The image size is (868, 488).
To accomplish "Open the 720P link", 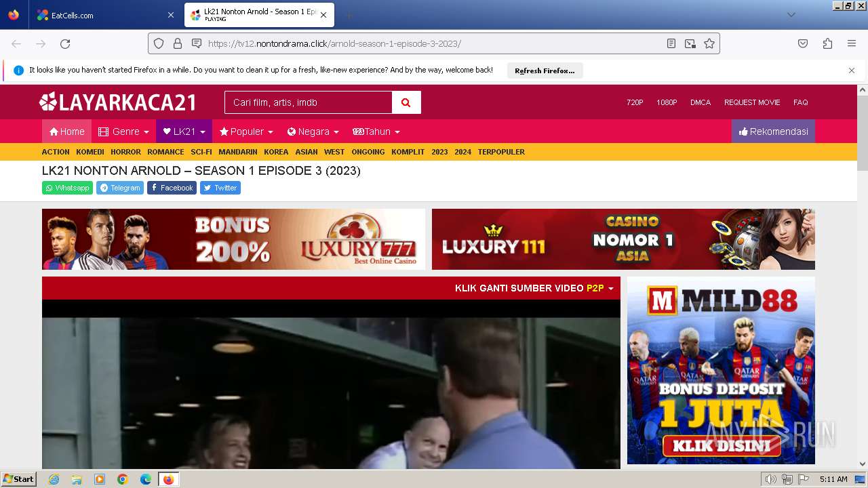I will pos(635,102).
